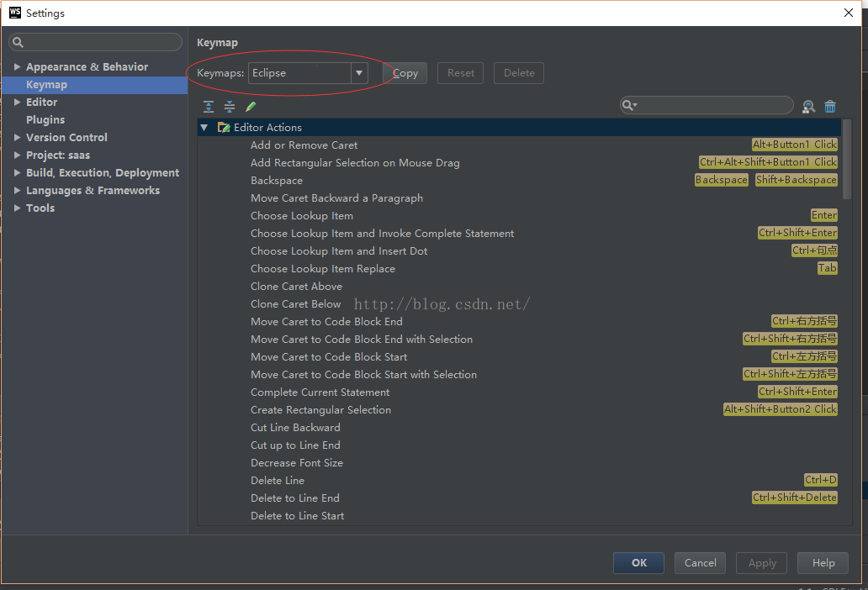Screen dimensions: 868x590
Task: Confirm settings with the OK button
Action: (639, 563)
